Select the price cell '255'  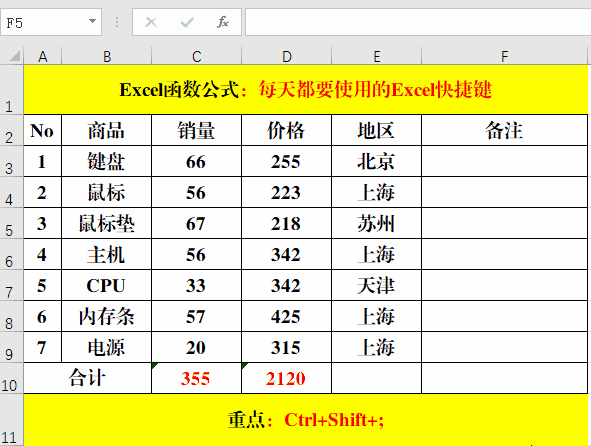[286, 161]
